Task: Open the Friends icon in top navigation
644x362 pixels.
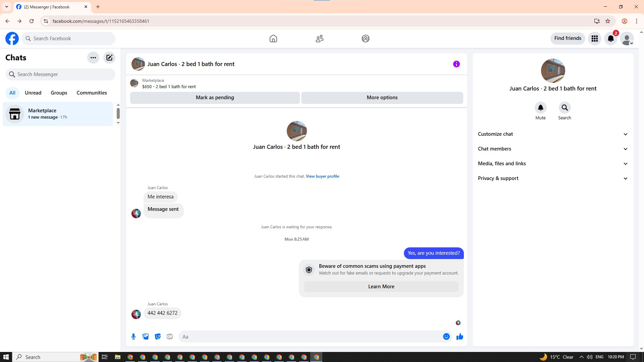Action: point(320,39)
